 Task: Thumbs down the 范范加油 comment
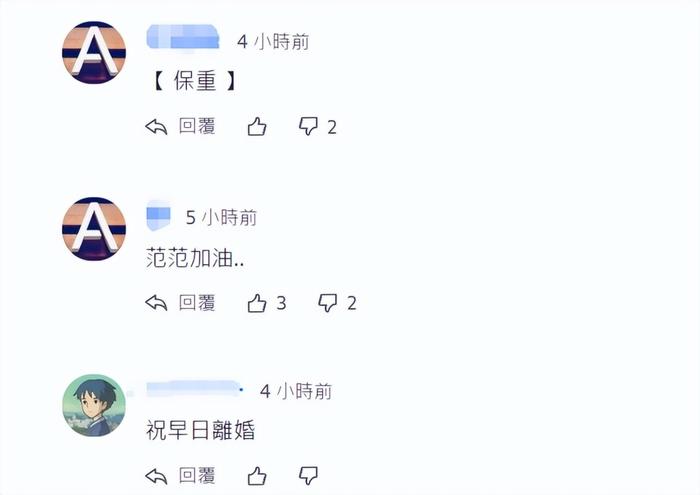pyautogui.click(x=328, y=303)
